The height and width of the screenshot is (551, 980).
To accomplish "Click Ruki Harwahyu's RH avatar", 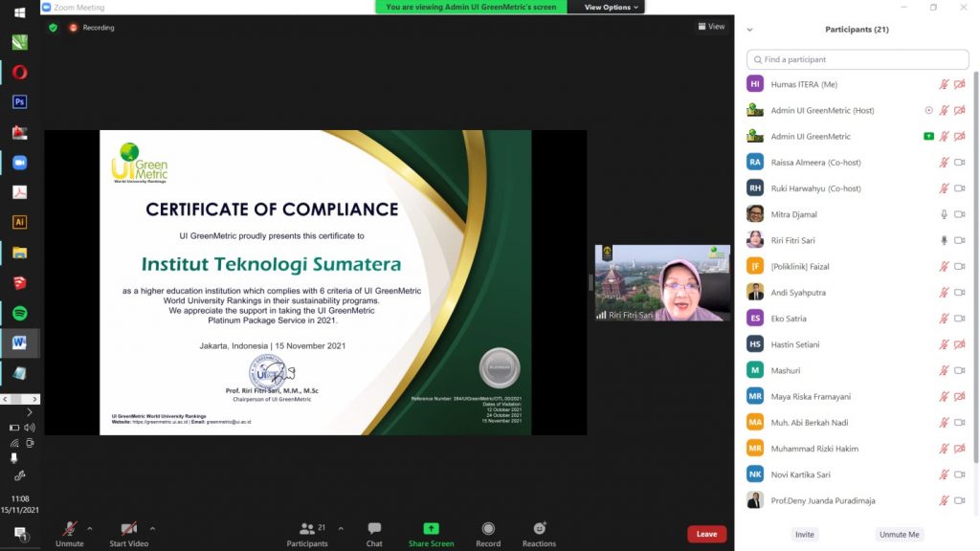I will coord(755,188).
